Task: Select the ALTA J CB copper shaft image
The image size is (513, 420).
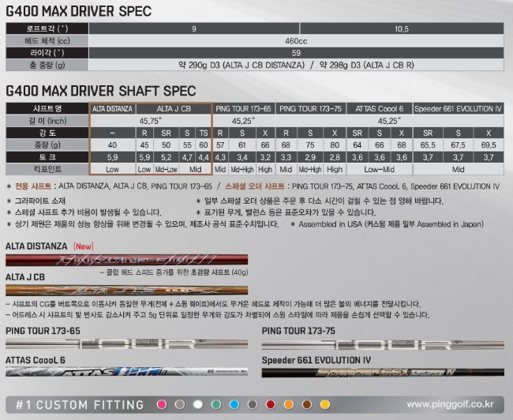Action: [126, 291]
